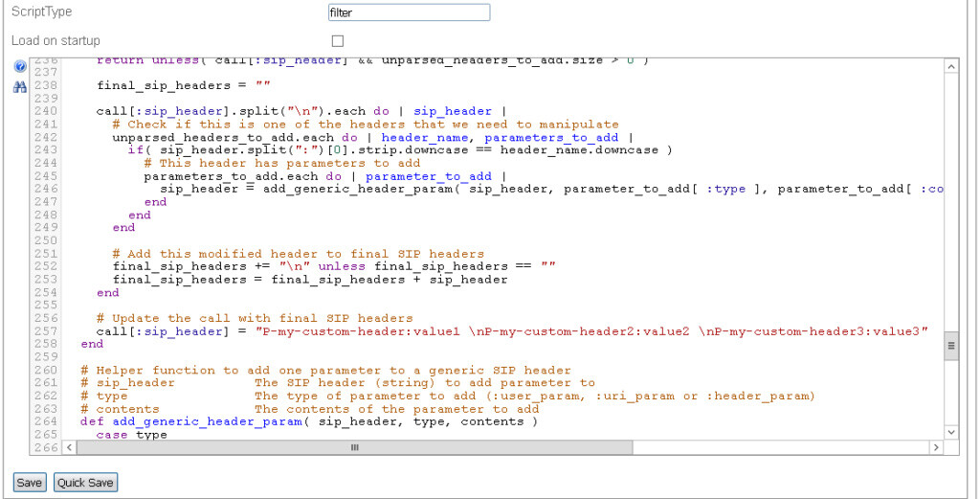980x499 pixels.
Task: Click the 'case type' line 265
Action: pos(132,435)
